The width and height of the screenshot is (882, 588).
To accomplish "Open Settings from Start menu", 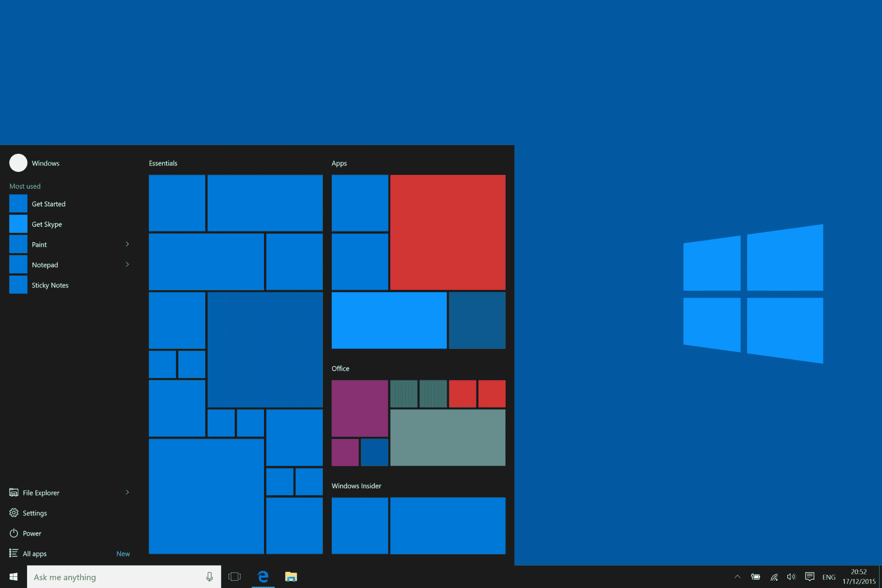I will (x=34, y=513).
